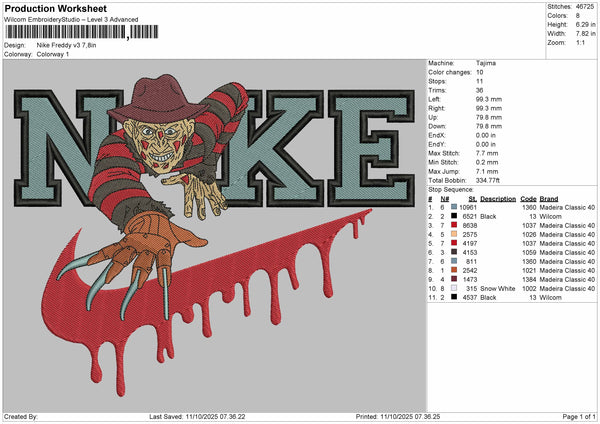The width and height of the screenshot is (600, 424).
Task: Click the Height value '6.29 in'
Action: click(585, 24)
